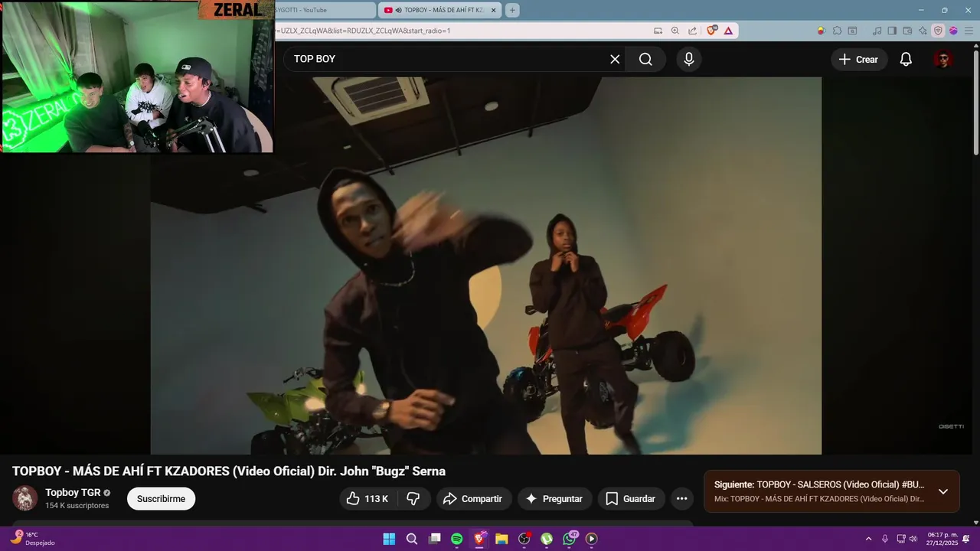Open WhatsApp with 47 unread badge
The image size is (980, 551).
point(569,539)
